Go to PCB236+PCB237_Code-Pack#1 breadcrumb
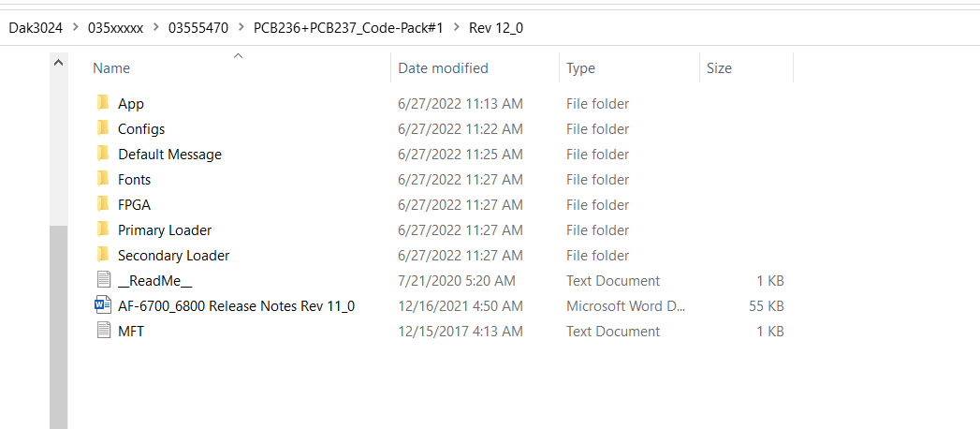The width and height of the screenshot is (980, 429). point(348,28)
